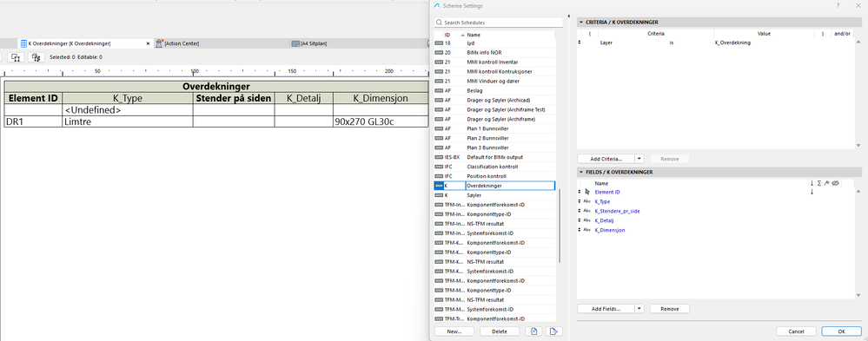Collapse the Criteria / K Overdekninger panel
Image resolution: width=868 pixels, height=341 pixels.
(581, 22)
